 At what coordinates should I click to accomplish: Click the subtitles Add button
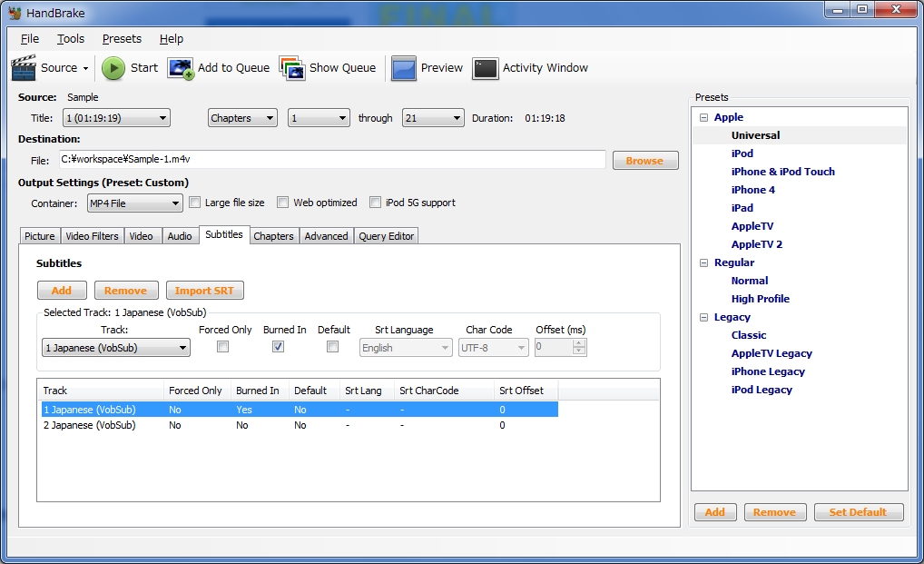pos(62,290)
